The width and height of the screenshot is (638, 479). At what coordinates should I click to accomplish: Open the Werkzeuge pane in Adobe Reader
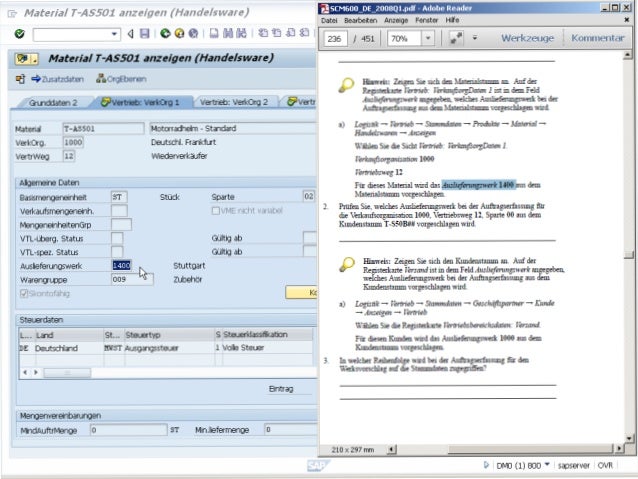point(527,38)
